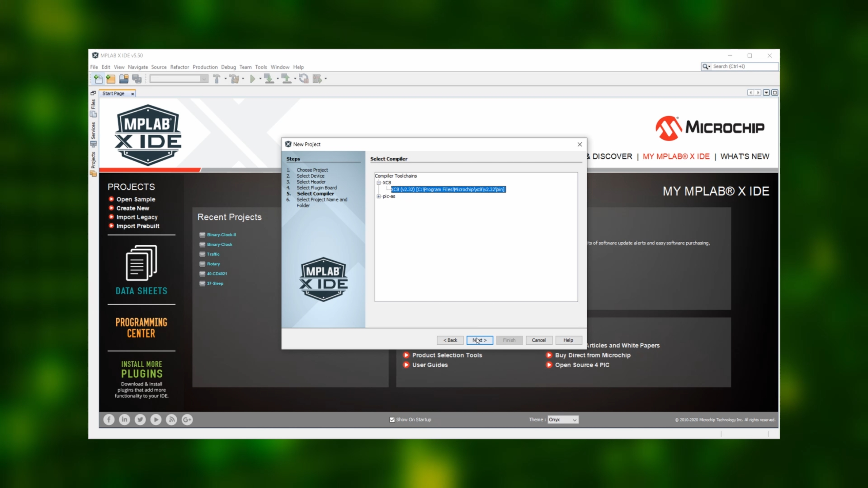This screenshot has width=868, height=488.
Task: Open the Tools menu
Action: click(x=261, y=67)
